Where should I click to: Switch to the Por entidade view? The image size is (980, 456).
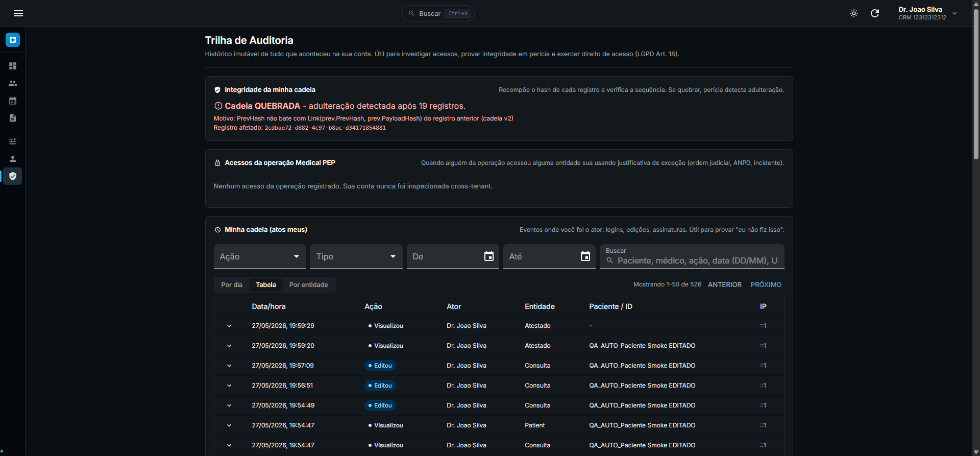(309, 285)
